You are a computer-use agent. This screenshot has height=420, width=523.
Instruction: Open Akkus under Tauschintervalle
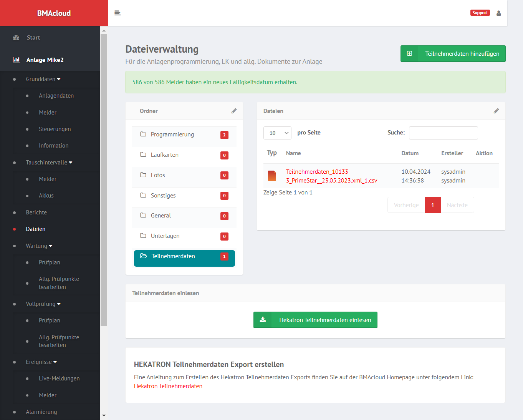46,196
